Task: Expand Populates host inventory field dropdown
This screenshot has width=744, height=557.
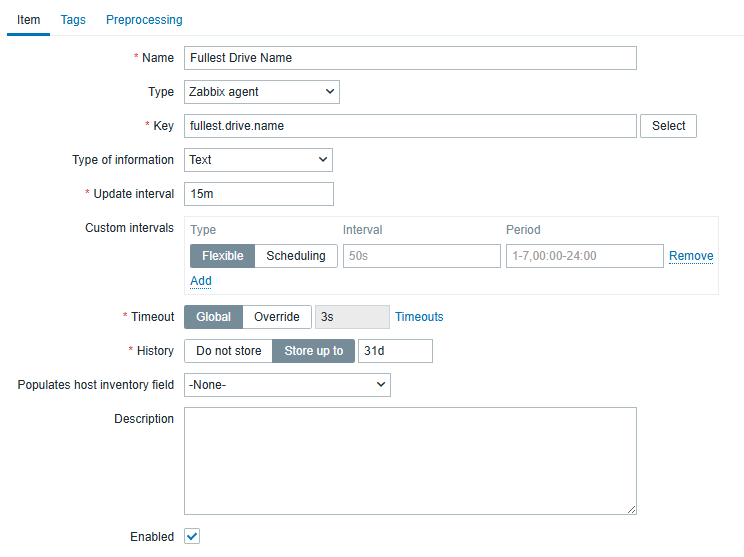Action: click(x=287, y=385)
